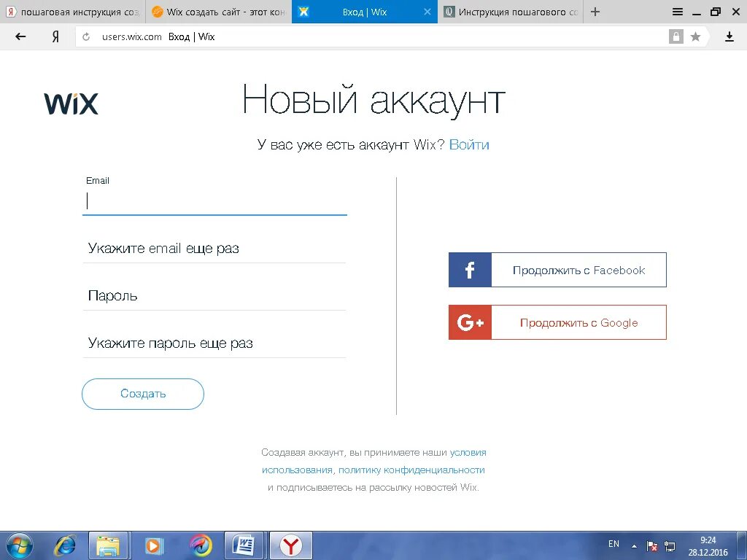
Task: Open the browser hamburger menu
Action: [678, 11]
